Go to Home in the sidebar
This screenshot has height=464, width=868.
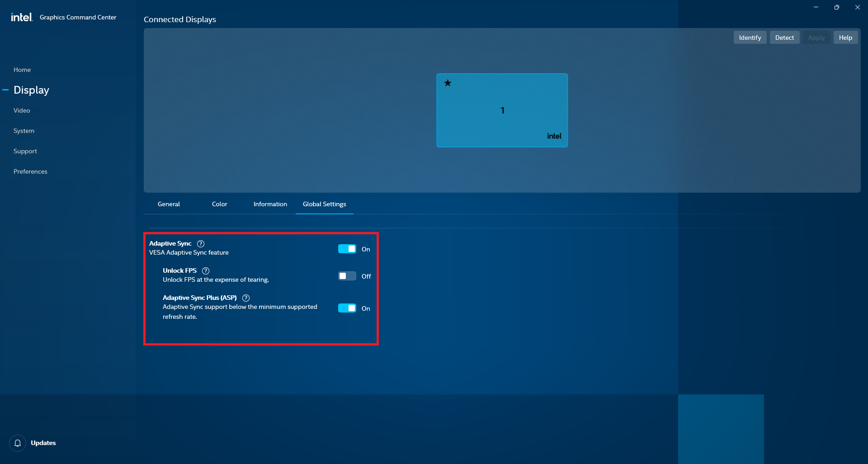[x=22, y=70]
